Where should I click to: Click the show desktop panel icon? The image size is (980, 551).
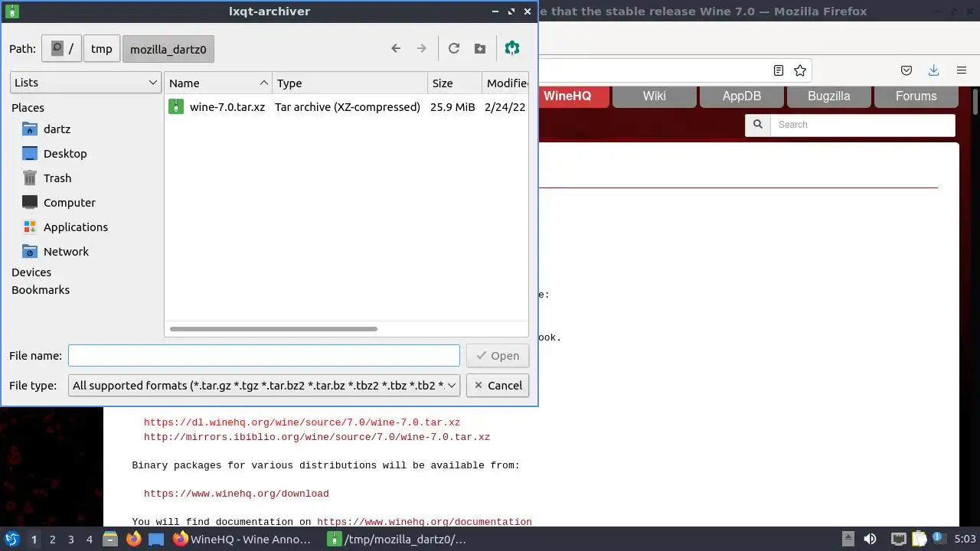click(x=156, y=540)
